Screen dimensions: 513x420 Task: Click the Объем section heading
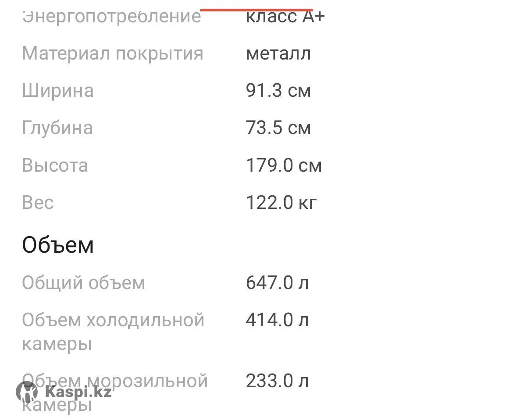pos(58,245)
